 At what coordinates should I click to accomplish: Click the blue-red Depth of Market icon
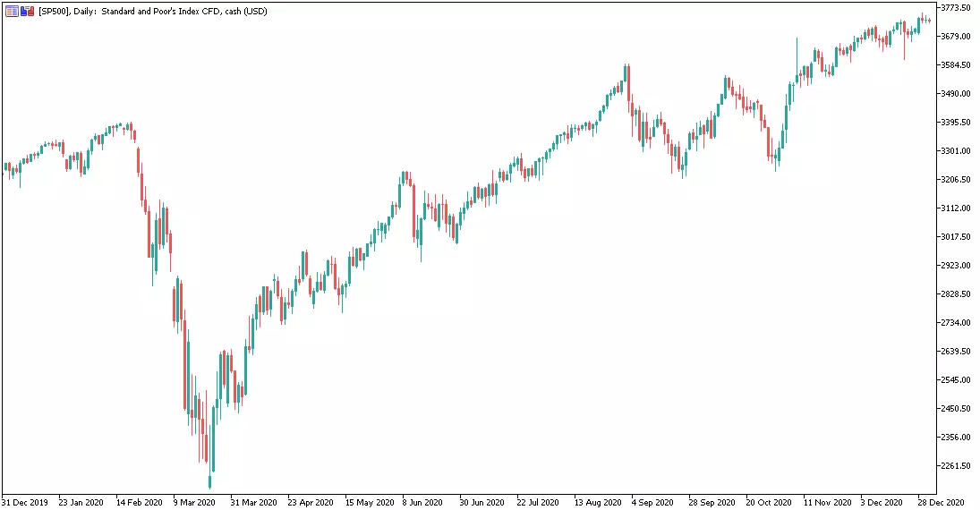[27, 12]
